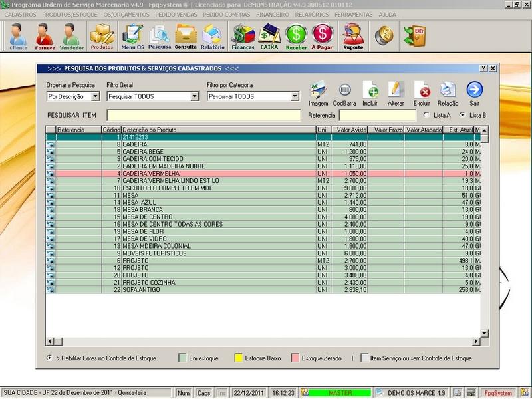Open the Filtro Geral dropdown

194,96
